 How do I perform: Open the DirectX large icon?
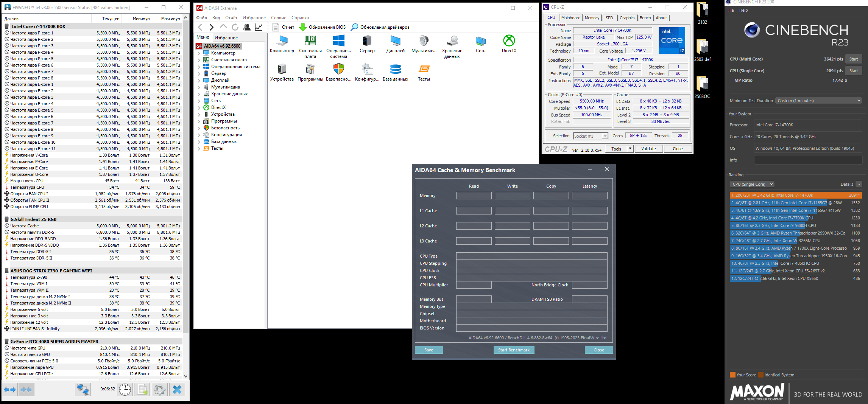pos(509,44)
